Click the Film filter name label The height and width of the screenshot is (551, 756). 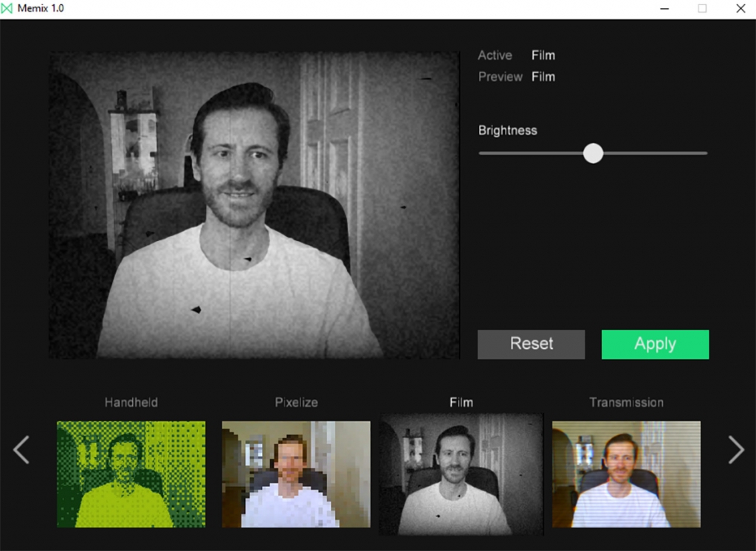461,402
